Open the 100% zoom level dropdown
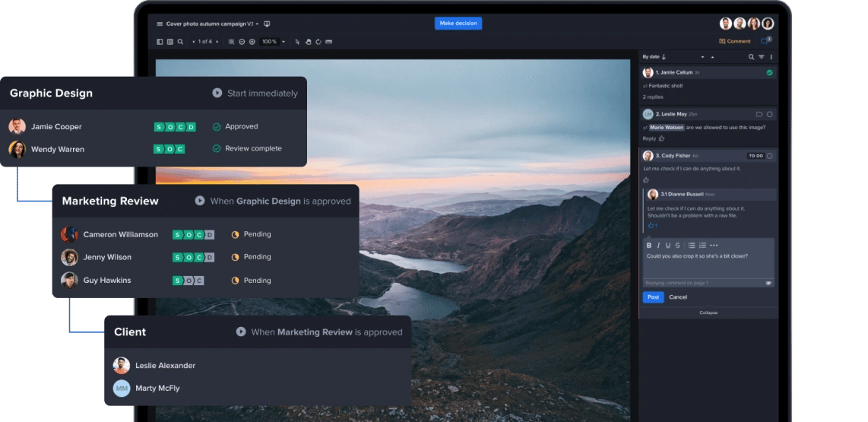The image size is (868, 422). click(284, 42)
